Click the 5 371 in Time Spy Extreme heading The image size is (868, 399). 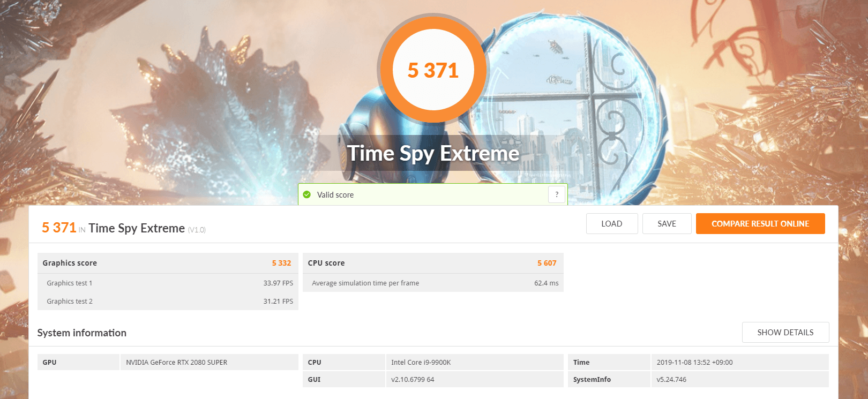tap(124, 228)
